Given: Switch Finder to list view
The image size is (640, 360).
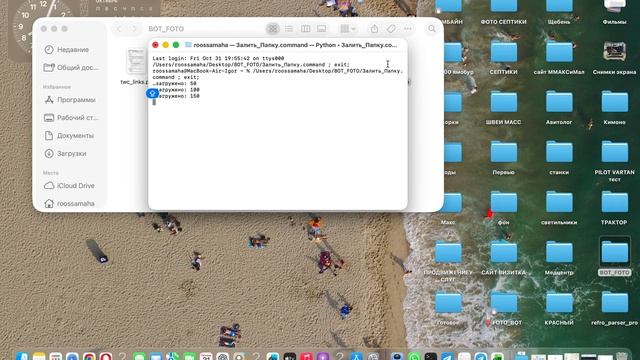Looking at the screenshot, I should click(x=289, y=29).
